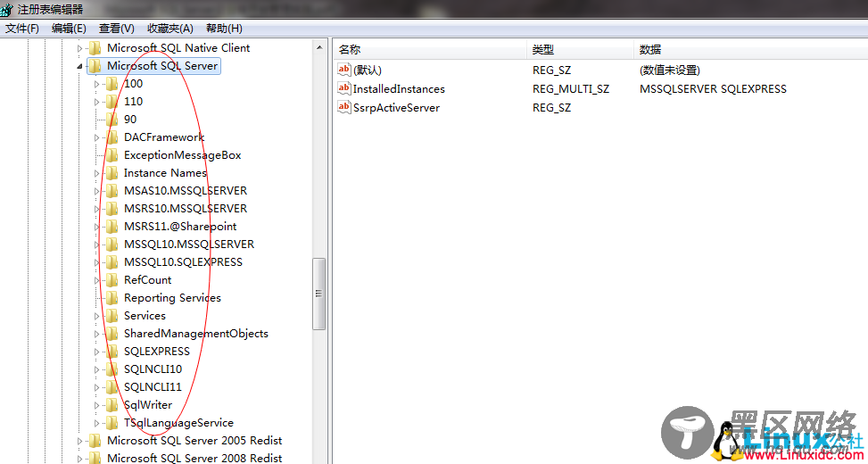Select the MSSQL10.SQLEXPRESS key label
868x464 pixels.
click(x=183, y=262)
